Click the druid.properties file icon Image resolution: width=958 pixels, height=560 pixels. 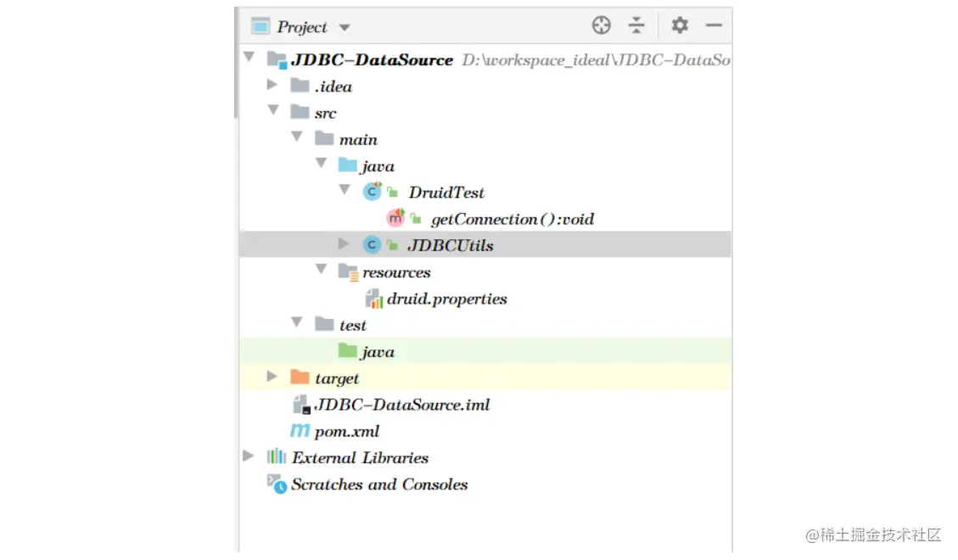(x=374, y=299)
